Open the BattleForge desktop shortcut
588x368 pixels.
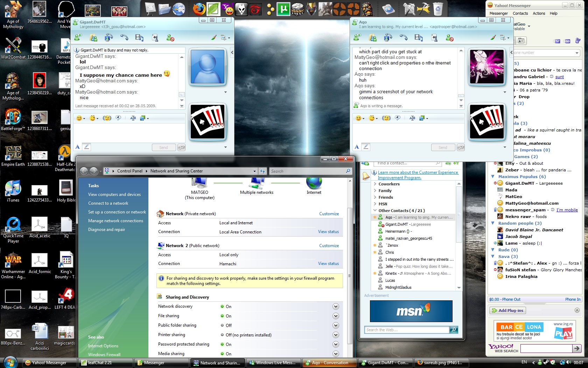(x=13, y=119)
